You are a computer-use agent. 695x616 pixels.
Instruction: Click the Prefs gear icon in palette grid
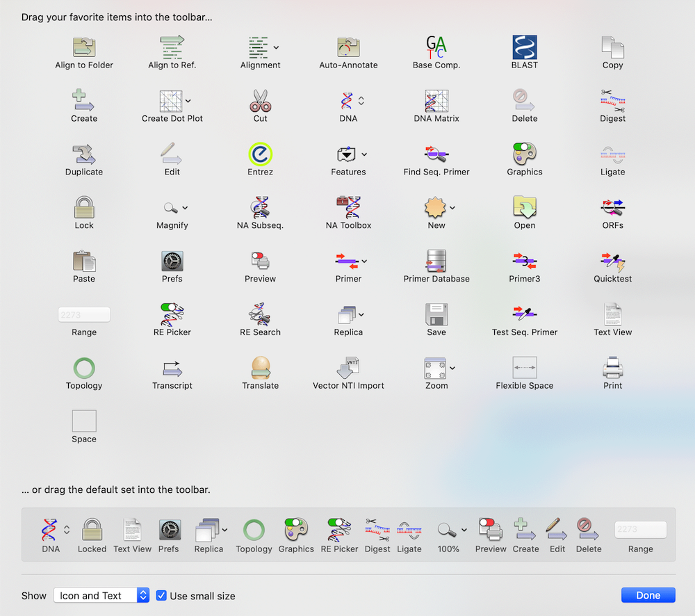[x=172, y=261]
